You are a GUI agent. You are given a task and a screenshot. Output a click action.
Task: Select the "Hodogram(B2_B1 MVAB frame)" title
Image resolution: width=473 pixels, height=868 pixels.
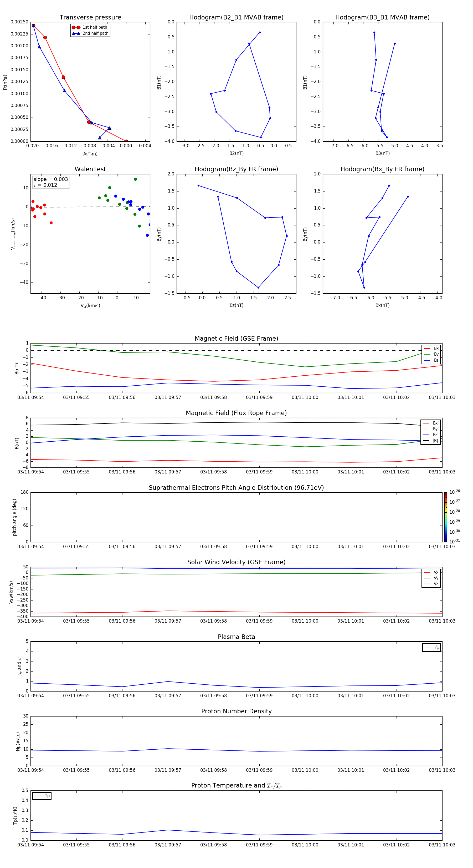point(236,18)
